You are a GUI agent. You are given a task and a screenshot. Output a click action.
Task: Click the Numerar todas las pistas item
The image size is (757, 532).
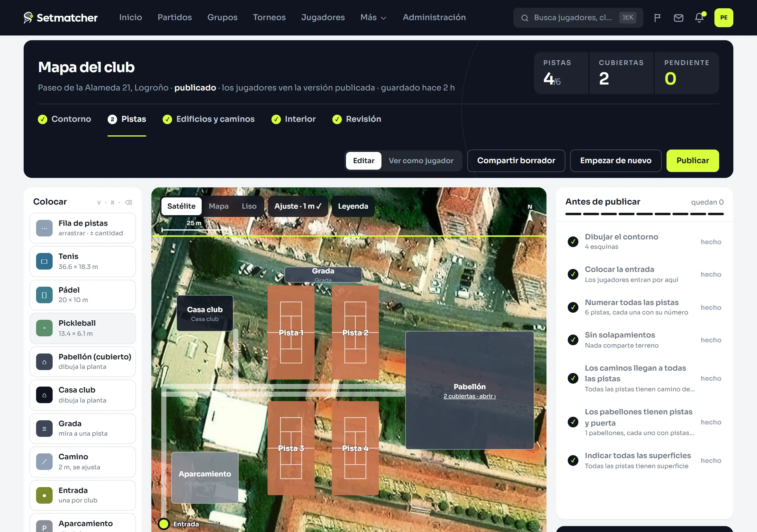(644, 307)
